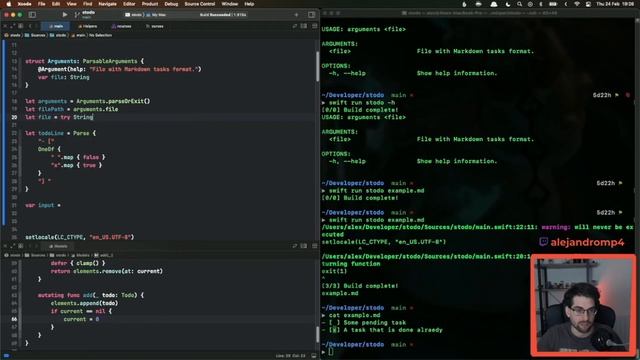This screenshot has width=640, height=360.
Task: Click the 'var input =' code line
Action: (x=43, y=205)
